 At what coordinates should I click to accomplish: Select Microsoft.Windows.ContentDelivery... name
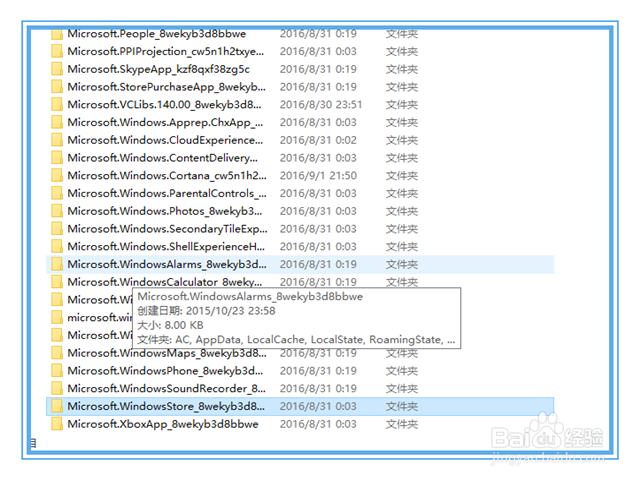(x=163, y=158)
